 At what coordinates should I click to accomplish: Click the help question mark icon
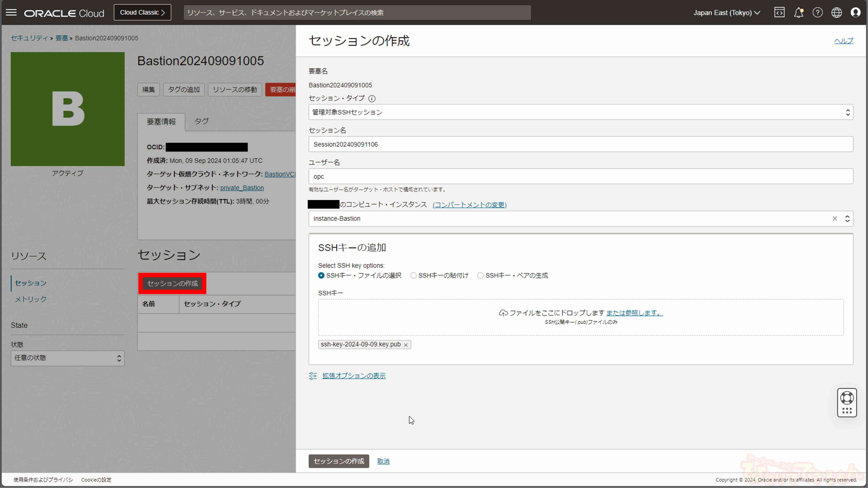(x=817, y=13)
